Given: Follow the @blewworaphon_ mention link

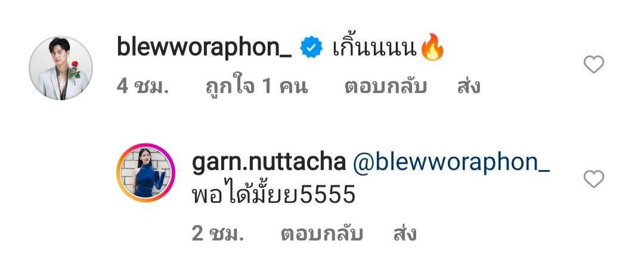Looking at the screenshot, I should pos(451,164).
